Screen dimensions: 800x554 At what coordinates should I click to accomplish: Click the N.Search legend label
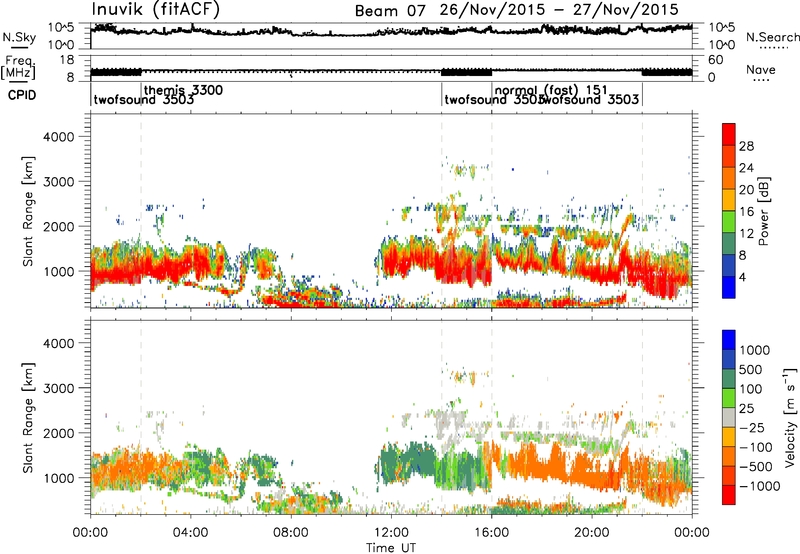(x=772, y=37)
